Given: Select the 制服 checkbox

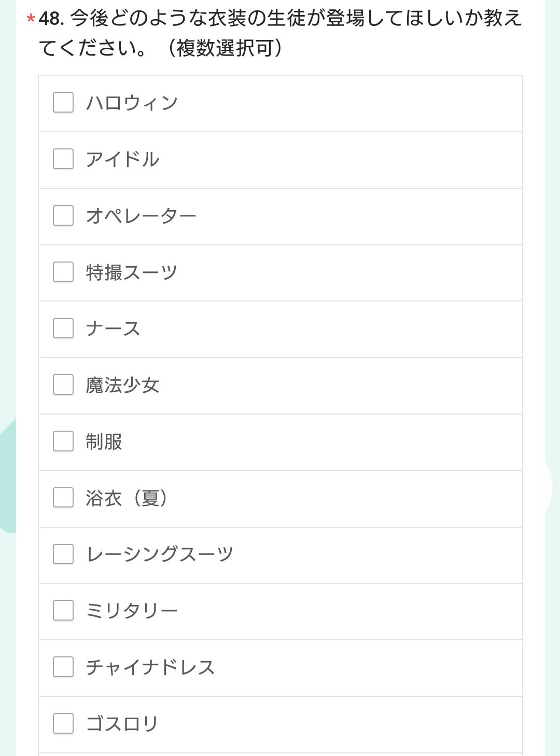Looking at the screenshot, I should [x=63, y=441].
